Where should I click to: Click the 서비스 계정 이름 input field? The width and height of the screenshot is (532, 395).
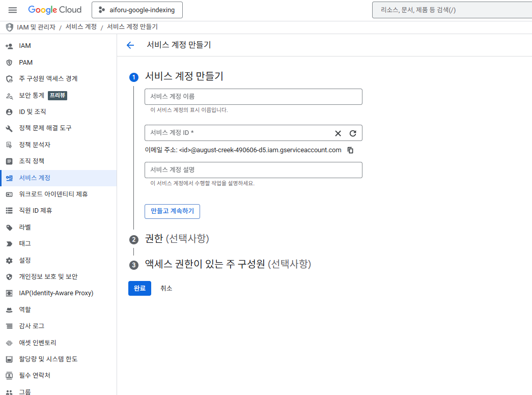pos(253,96)
